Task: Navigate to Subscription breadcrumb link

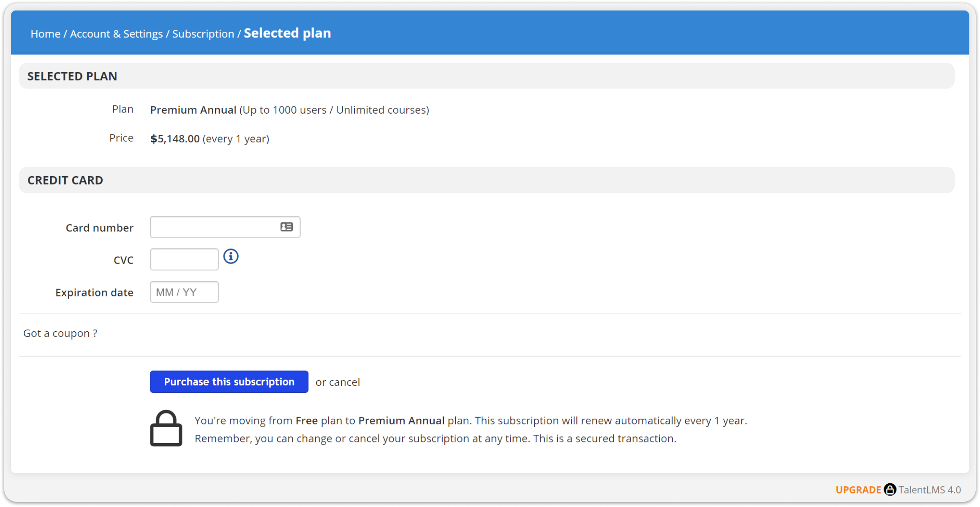Action: point(203,33)
